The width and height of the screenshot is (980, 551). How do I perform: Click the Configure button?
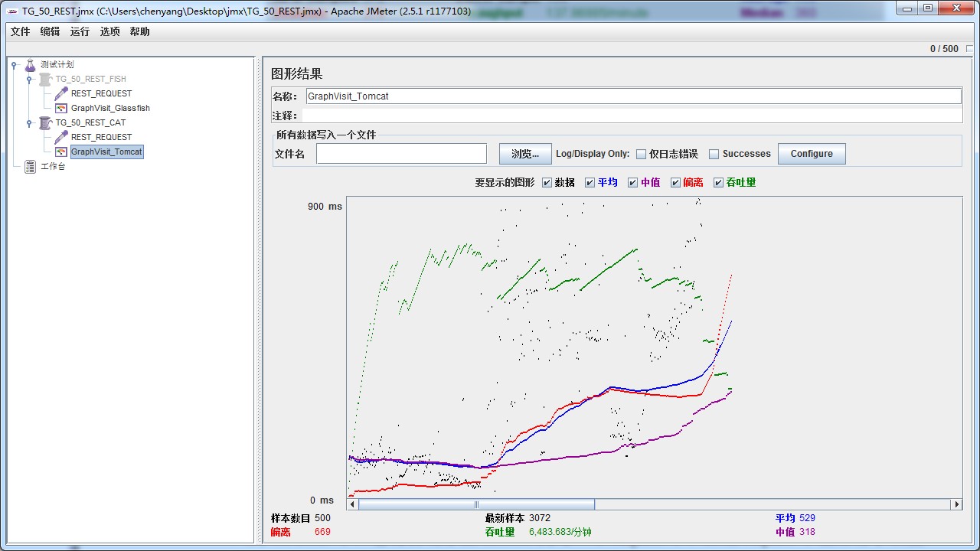click(x=812, y=154)
